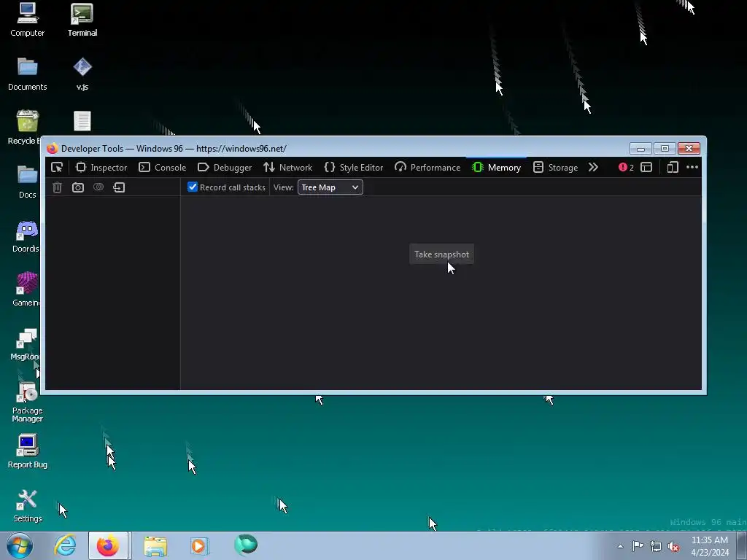Click the Windows Start orb

coord(20,545)
